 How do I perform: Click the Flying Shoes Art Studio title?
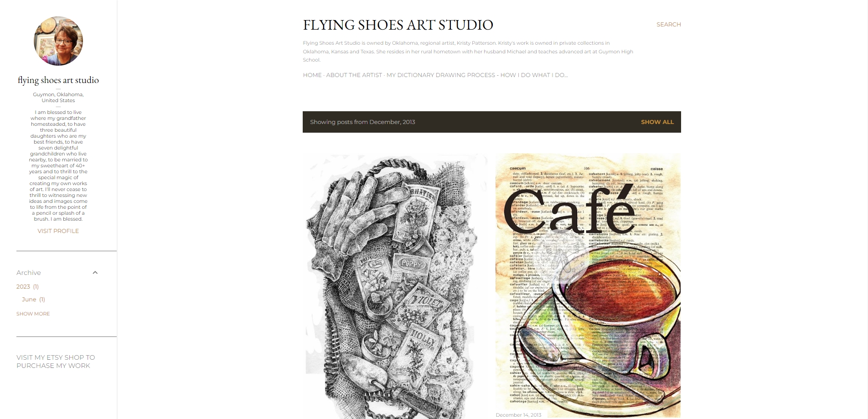click(398, 25)
